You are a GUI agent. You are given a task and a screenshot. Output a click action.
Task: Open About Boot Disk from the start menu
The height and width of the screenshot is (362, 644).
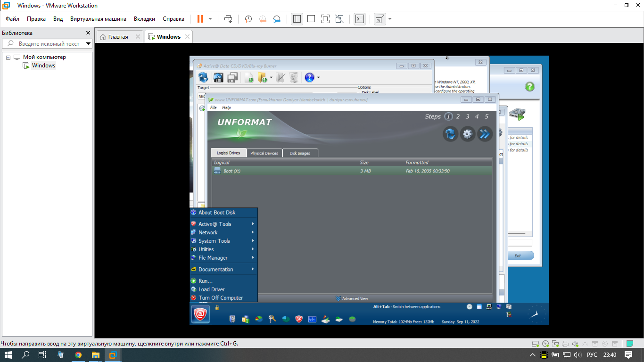(224, 213)
